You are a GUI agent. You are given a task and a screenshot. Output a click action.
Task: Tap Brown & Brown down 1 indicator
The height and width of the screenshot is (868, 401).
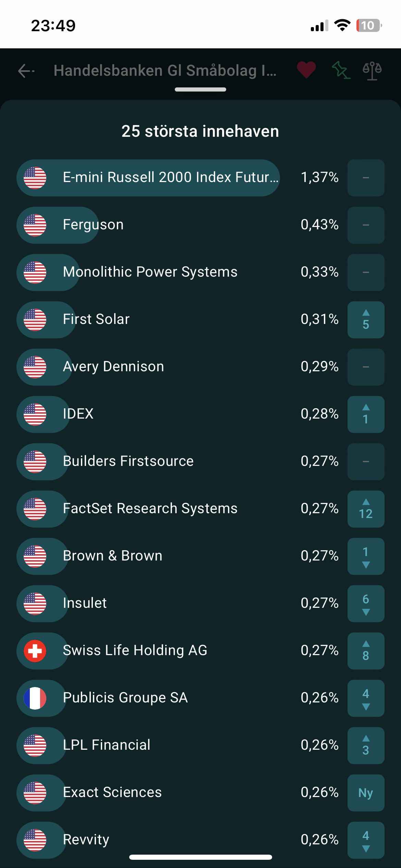pos(366,556)
